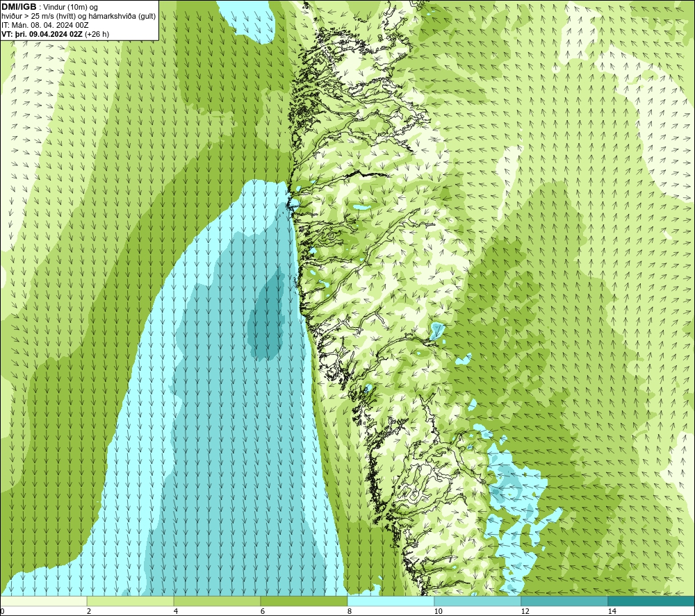Click legend tick label 8

[350, 611]
